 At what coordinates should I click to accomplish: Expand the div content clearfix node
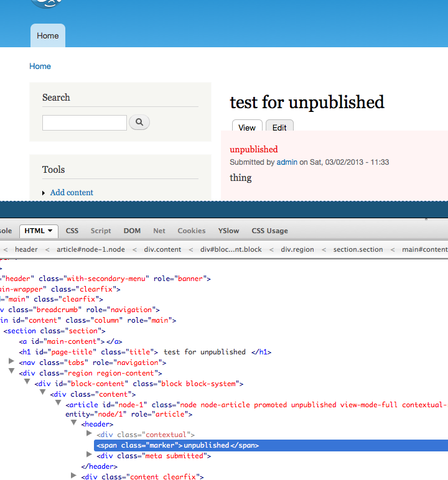point(73,477)
